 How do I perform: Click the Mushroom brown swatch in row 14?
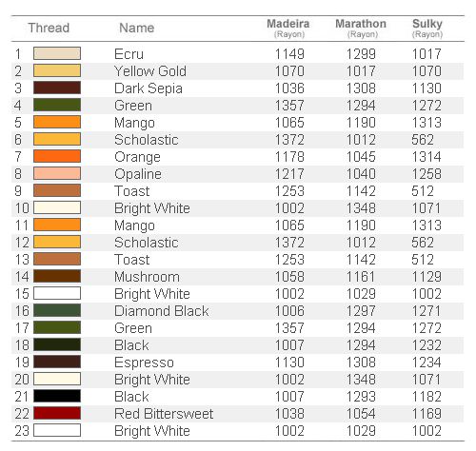click(x=57, y=276)
